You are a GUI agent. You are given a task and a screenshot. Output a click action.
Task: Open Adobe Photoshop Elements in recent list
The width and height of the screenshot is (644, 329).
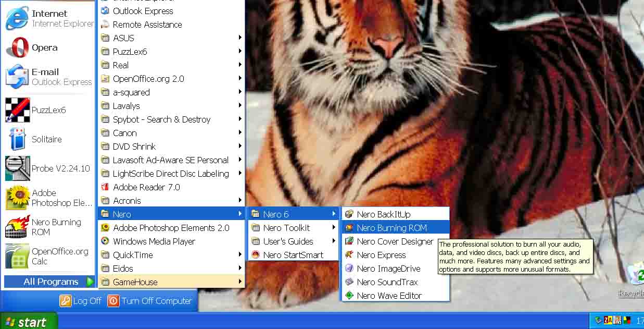[49, 198]
